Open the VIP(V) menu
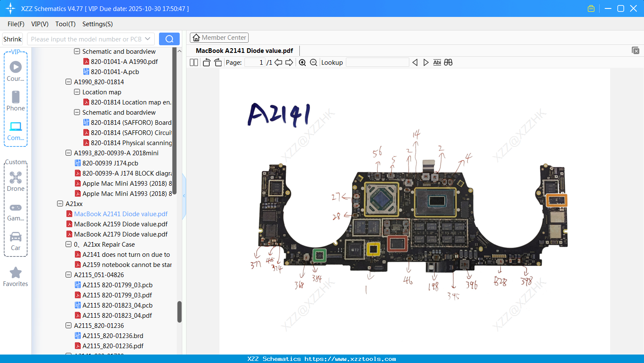The width and height of the screenshot is (644, 363). (x=40, y=24)
